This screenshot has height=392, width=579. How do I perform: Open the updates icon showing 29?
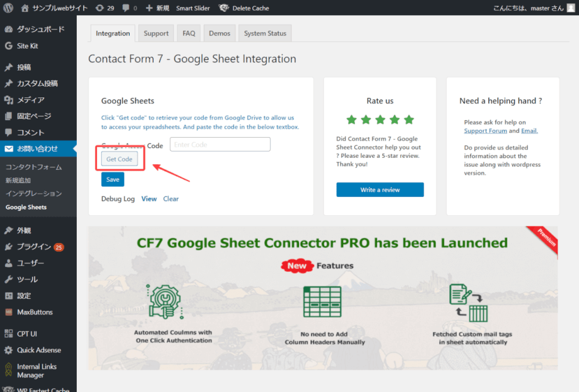[99, 8]
